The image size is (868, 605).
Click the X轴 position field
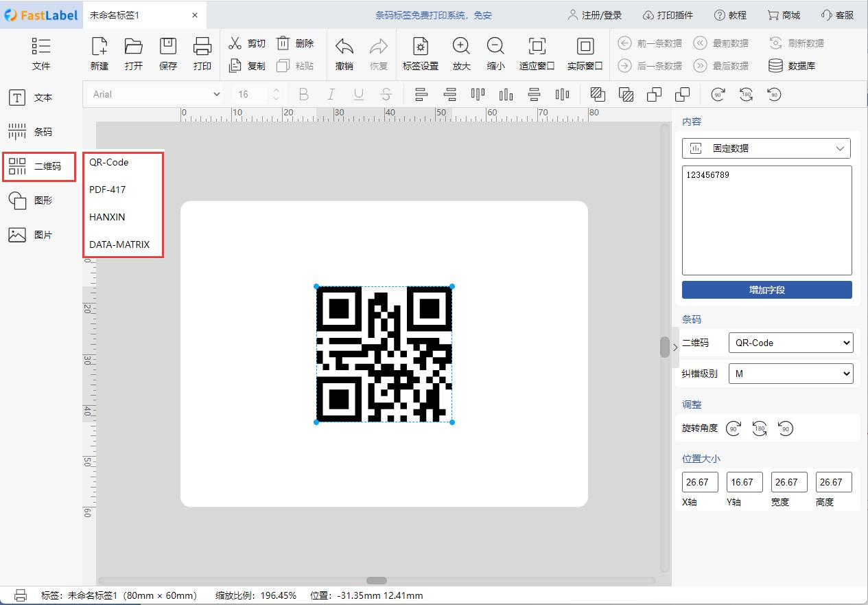pos(700,482)
